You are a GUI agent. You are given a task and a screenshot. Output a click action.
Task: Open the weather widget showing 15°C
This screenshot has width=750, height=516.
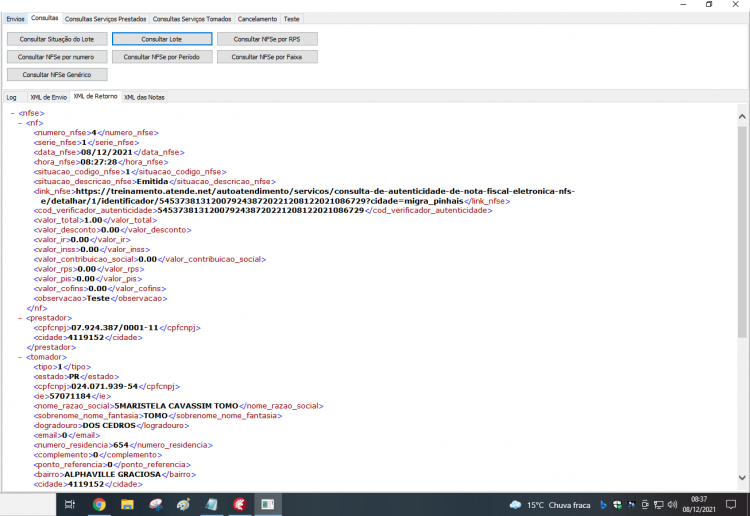pyautogui.click(x=550, y=505)
